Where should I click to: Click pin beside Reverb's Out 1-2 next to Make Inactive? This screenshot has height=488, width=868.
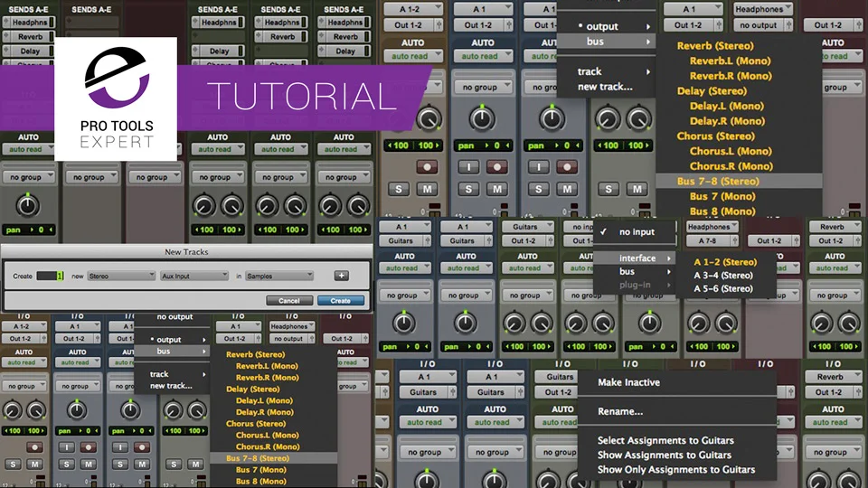tap(857, 392)
